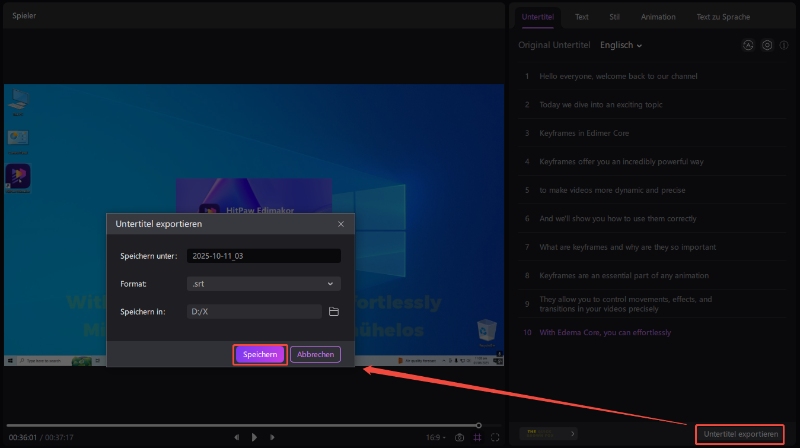Viewport: 800px width, 448px height.
Task: Step forward to the next frame
Action: coord(272,437)
